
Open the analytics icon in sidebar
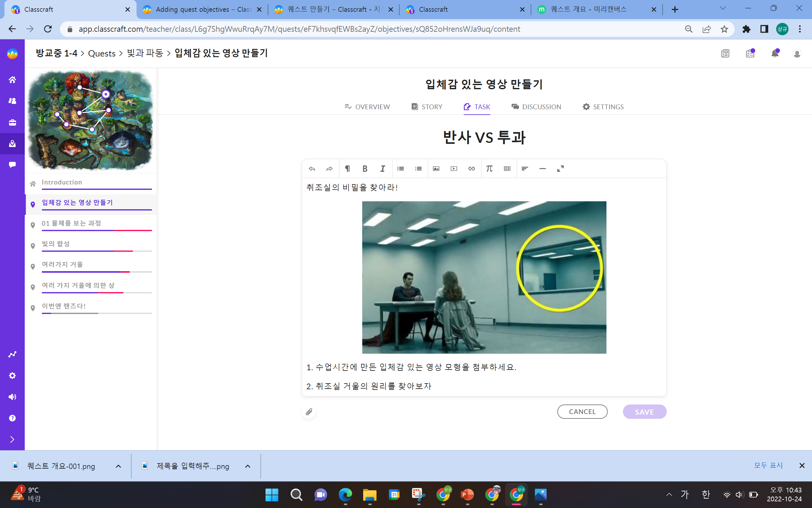pyautogui.click(x=12, y=354)
